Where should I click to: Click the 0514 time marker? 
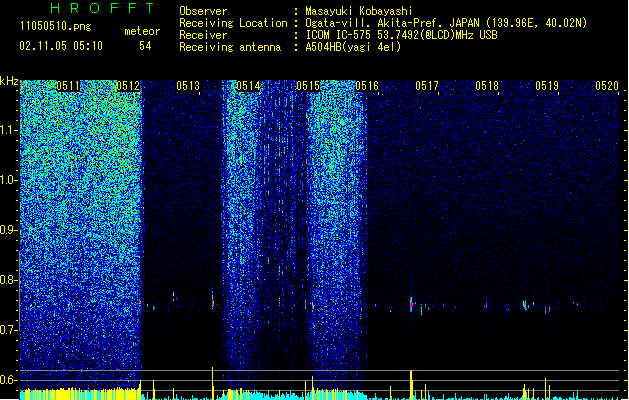coord(248,86)
